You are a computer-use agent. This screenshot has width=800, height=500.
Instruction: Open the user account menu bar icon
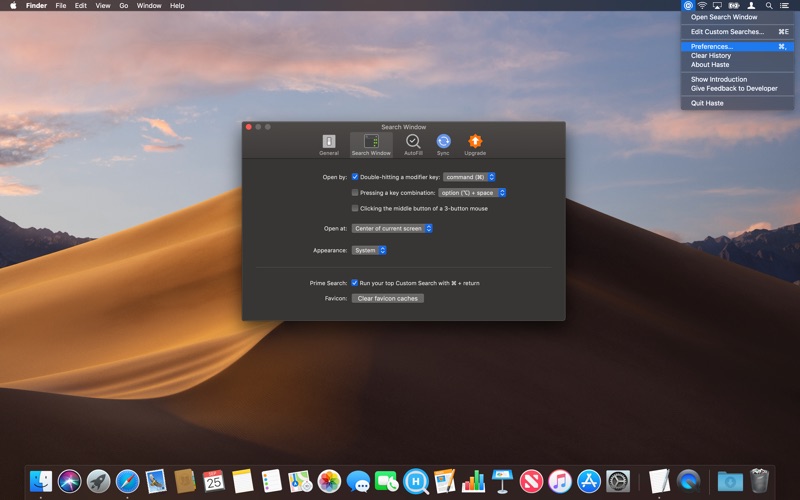coord(751,6)
